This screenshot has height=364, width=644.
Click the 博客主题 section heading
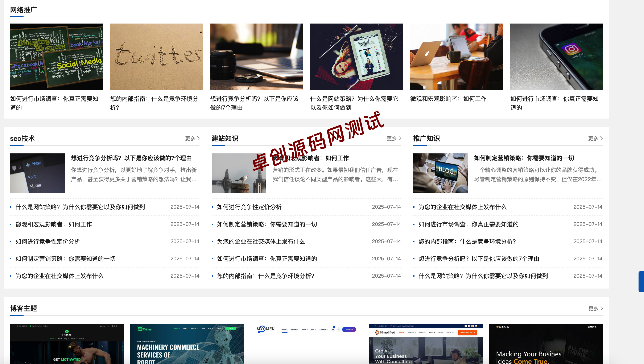click(24, 309)
